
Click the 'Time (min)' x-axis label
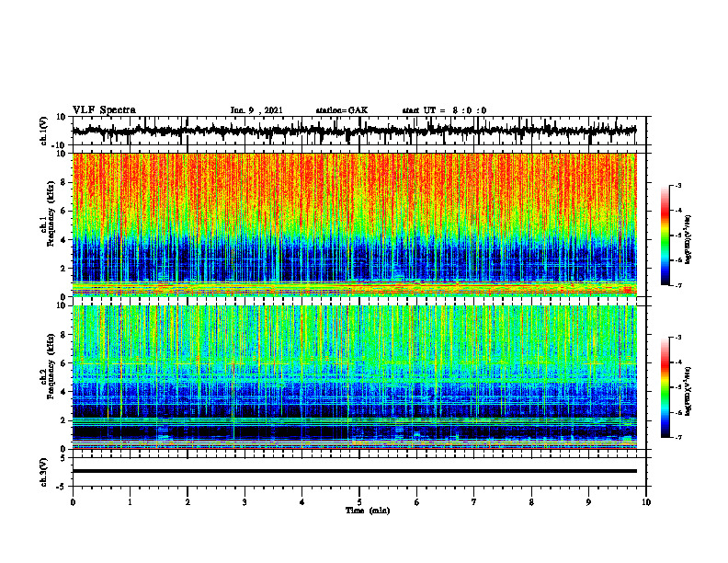pyautogui.click(x=368, y=511)
